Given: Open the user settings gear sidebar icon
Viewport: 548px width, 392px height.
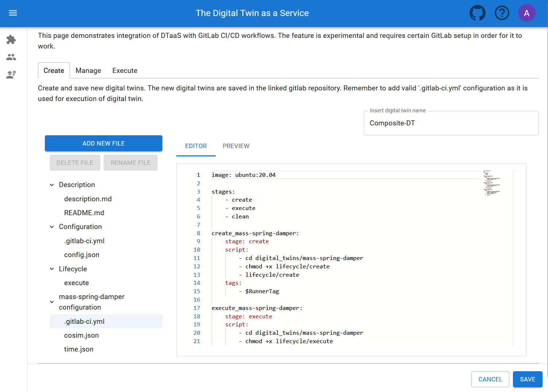Looking at the screenshot, I should (11, 74).
